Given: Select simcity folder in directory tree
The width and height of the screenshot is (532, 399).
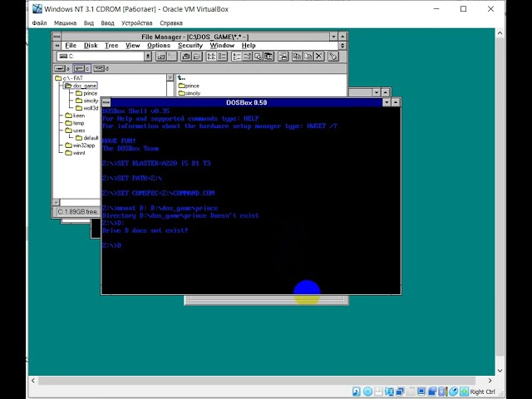Looking at the screenshot, I should tap(86, 101).
